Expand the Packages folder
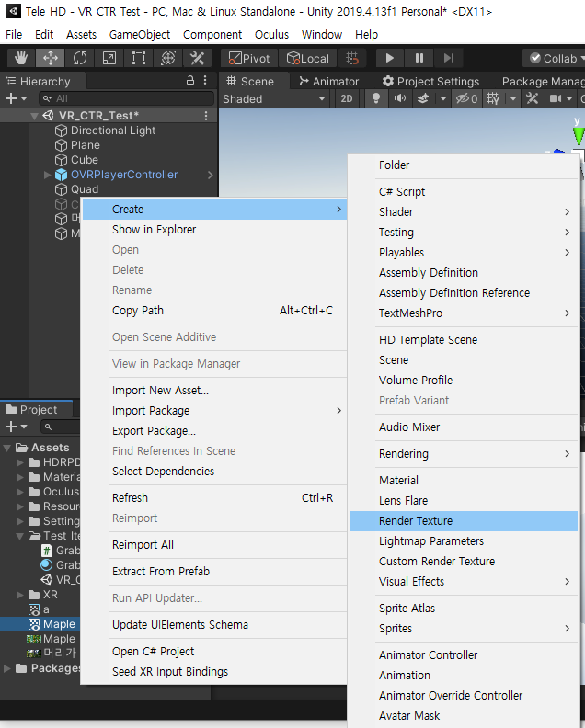The image size is (585, 728). click(7, 668)
